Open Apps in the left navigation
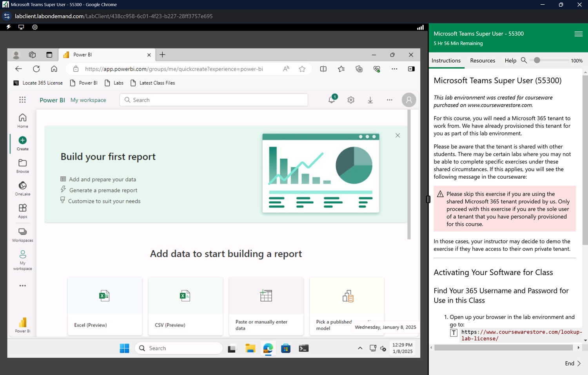Viewport: 588px width, 375px height. point(22,211)
